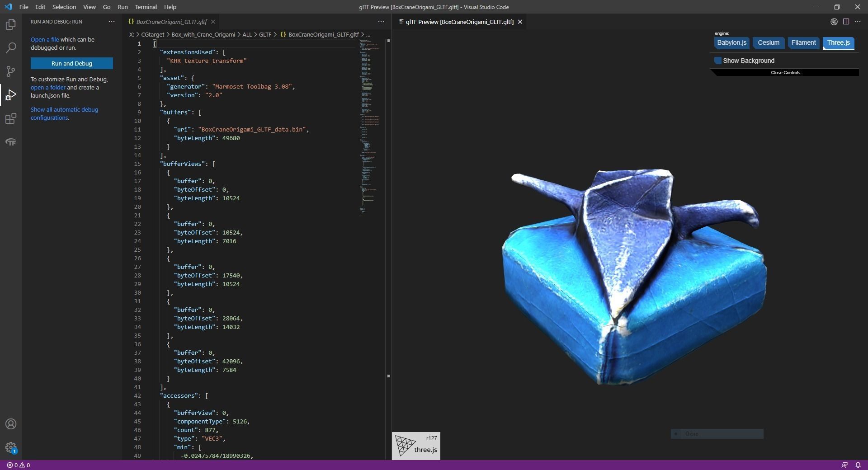Open More Actions for the preview editor group

(858, 22)
